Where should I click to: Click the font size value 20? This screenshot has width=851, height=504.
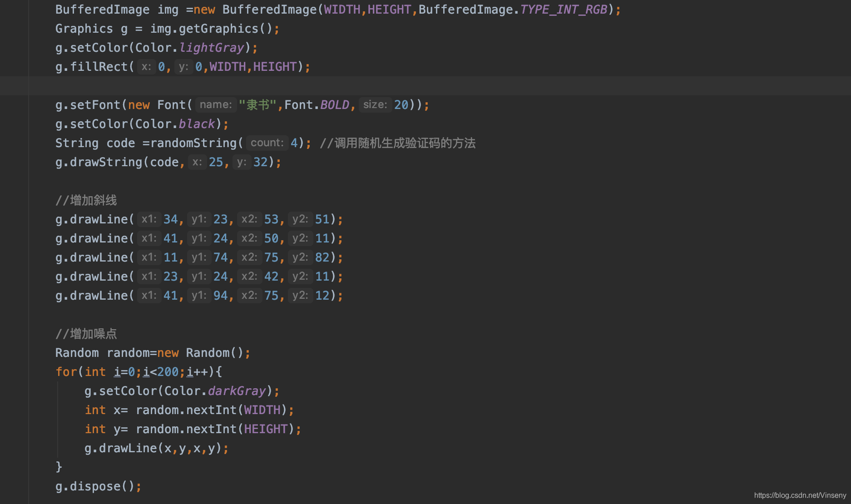point(401,105)
